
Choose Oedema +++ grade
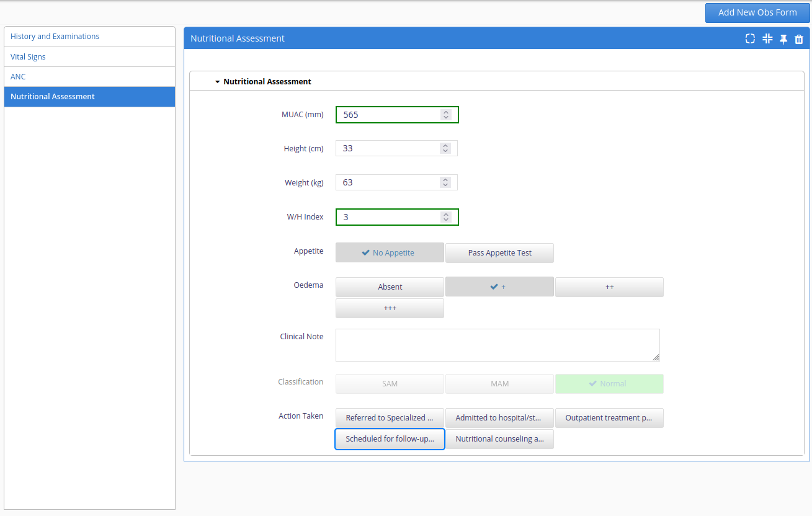[390, 308]
